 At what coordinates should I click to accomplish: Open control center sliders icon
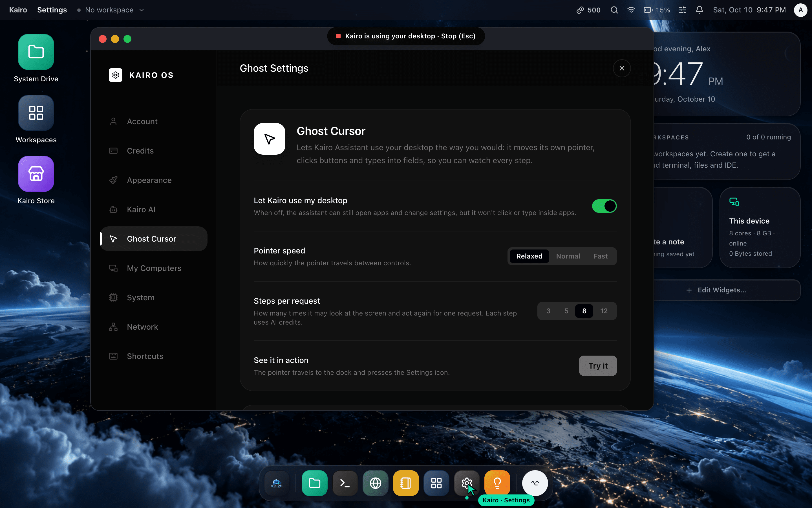tap(683, 10)
